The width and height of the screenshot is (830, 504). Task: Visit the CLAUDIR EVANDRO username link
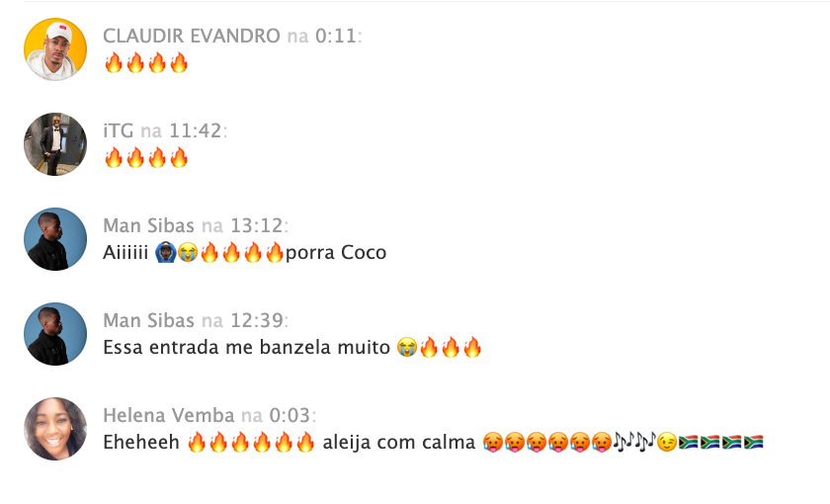pos(191,36)
